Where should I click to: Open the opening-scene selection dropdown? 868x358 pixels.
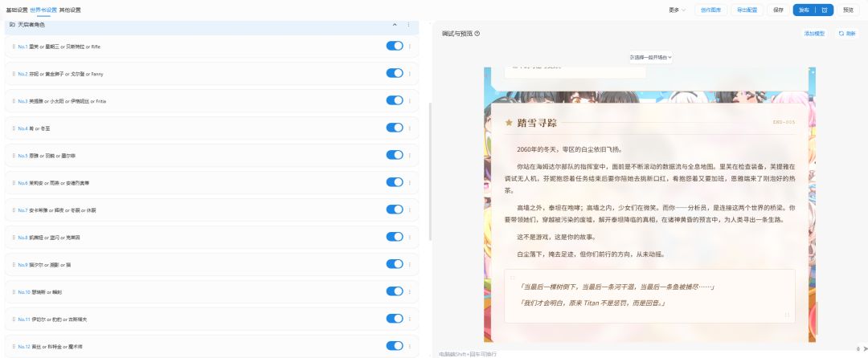click(651, 57)
